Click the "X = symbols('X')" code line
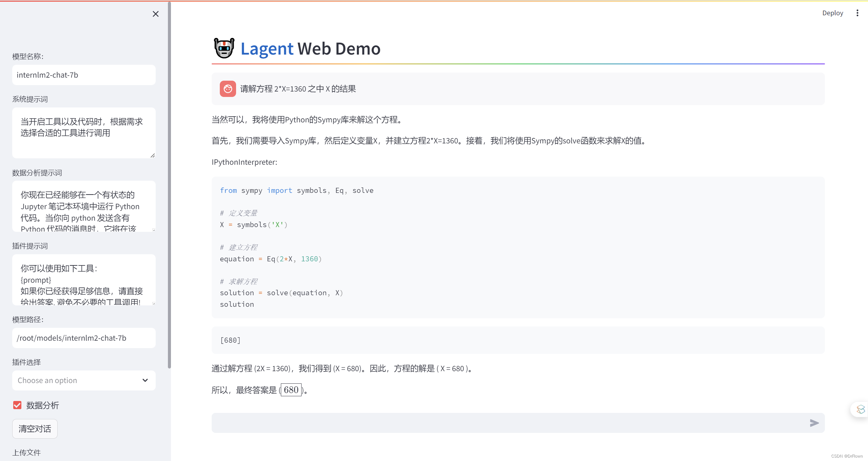The height and width of the screenshot is (461, 868). (253, 225)
